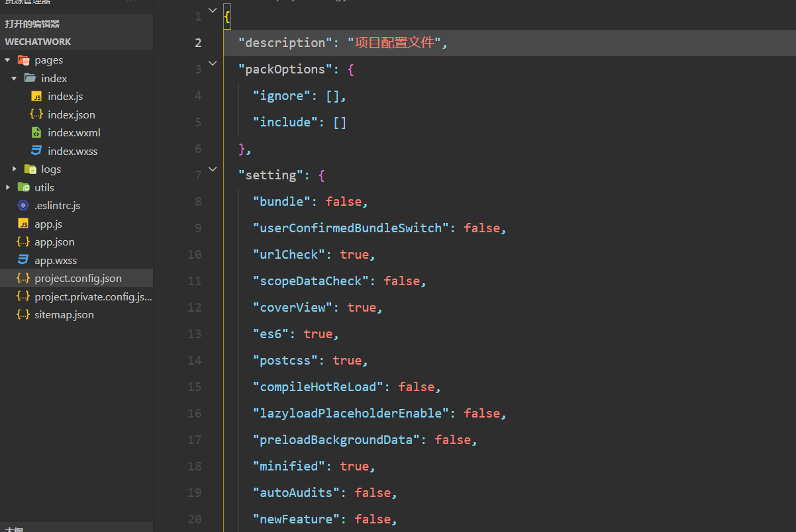
Task: Click the utils folder icon
Action: pos(23,187)
